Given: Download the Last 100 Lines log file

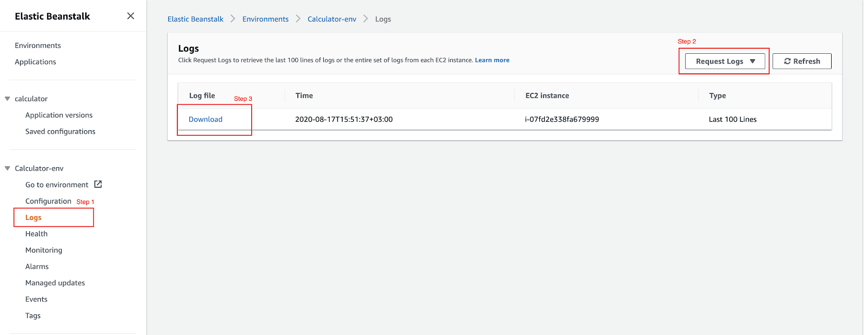Looking at the screenshot, I should pyautogui.click(x=206, y=119).
